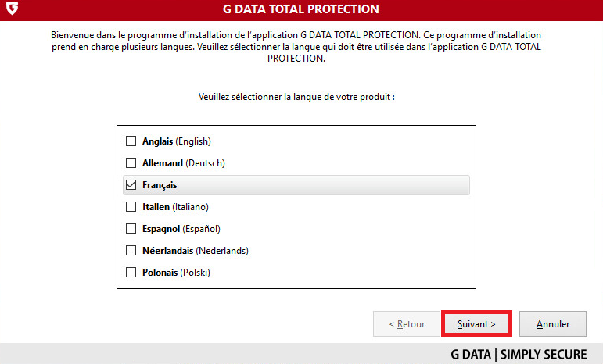The width and height of the screenshot is (603, 364).
Task: Tick the Allemand (Deutsch) checkbox
Action: tap(131, 162)
